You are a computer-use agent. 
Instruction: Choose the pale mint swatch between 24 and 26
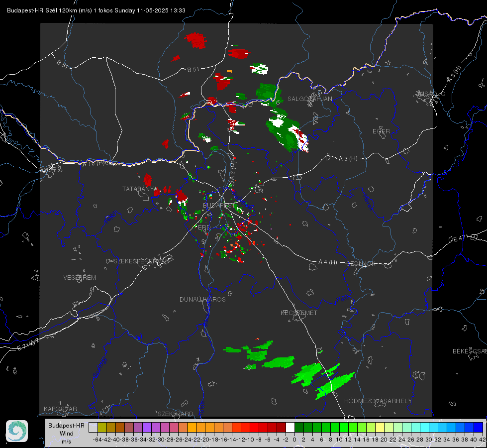pos(406,427)
